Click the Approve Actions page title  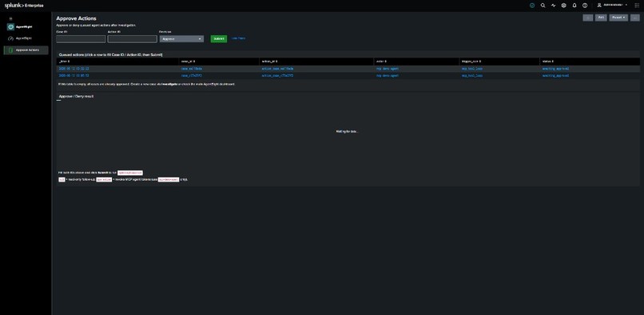(77, 18)
